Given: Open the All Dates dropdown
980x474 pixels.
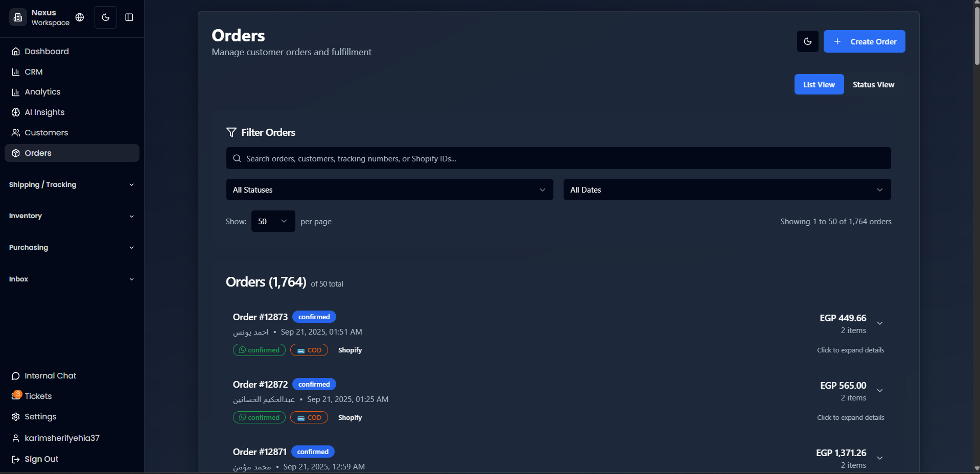Looking at the screenshot, I should 726,189.
